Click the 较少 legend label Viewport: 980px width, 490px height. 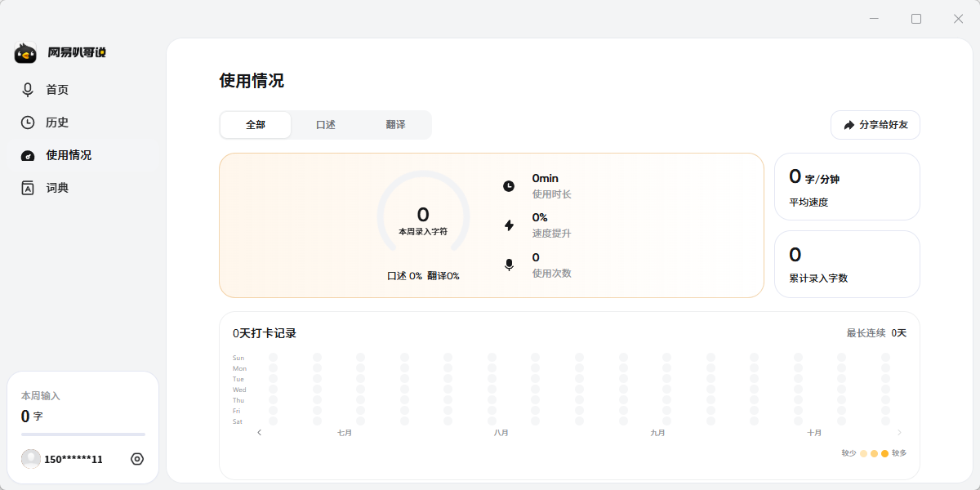coord(849,453)
